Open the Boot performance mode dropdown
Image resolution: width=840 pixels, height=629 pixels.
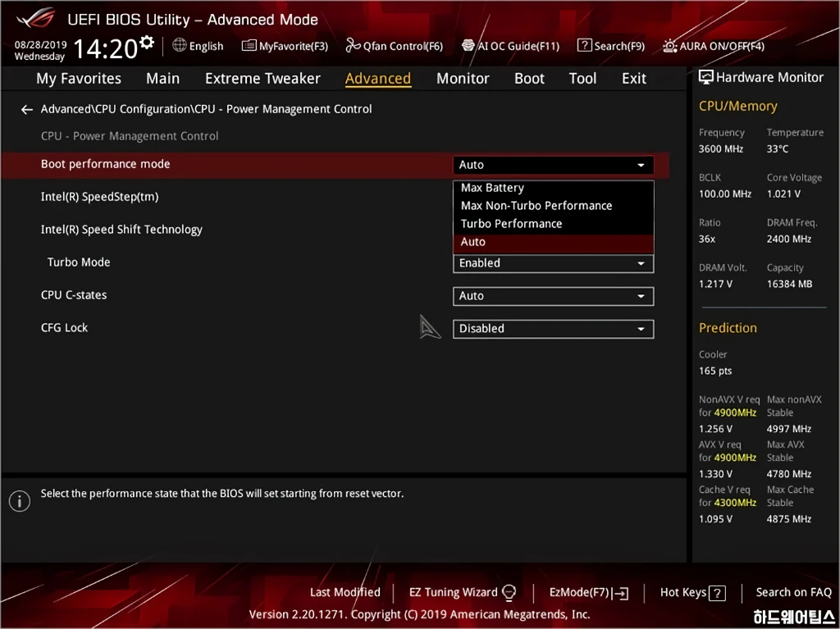pyautogui.click(x=553, y=165)
